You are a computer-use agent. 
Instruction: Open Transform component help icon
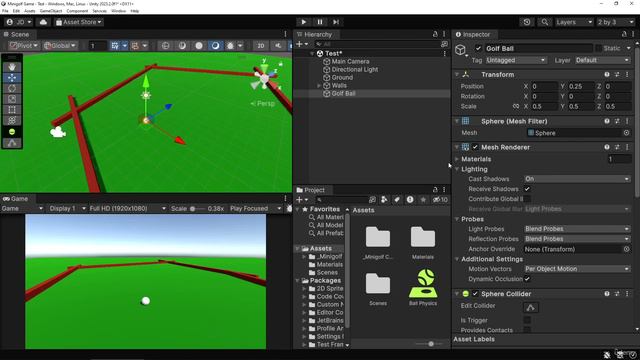click(607, 74)
